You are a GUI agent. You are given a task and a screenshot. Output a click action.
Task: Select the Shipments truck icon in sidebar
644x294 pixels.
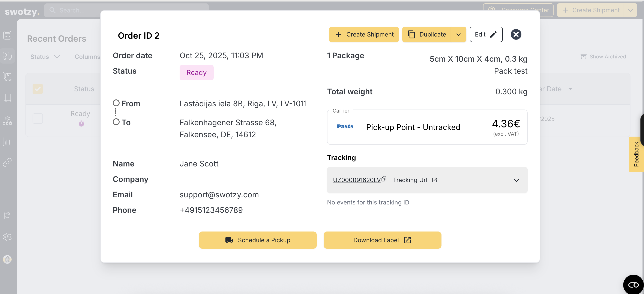point(7,56)
